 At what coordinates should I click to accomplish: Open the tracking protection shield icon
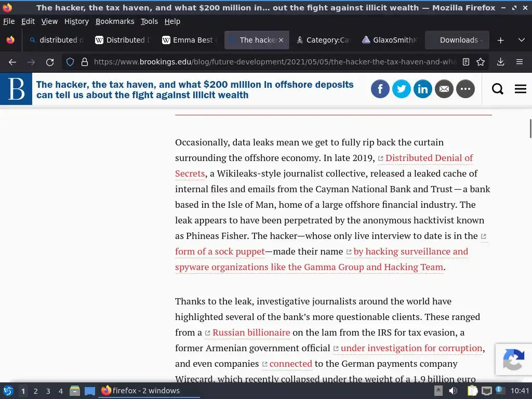click(70, 62)
